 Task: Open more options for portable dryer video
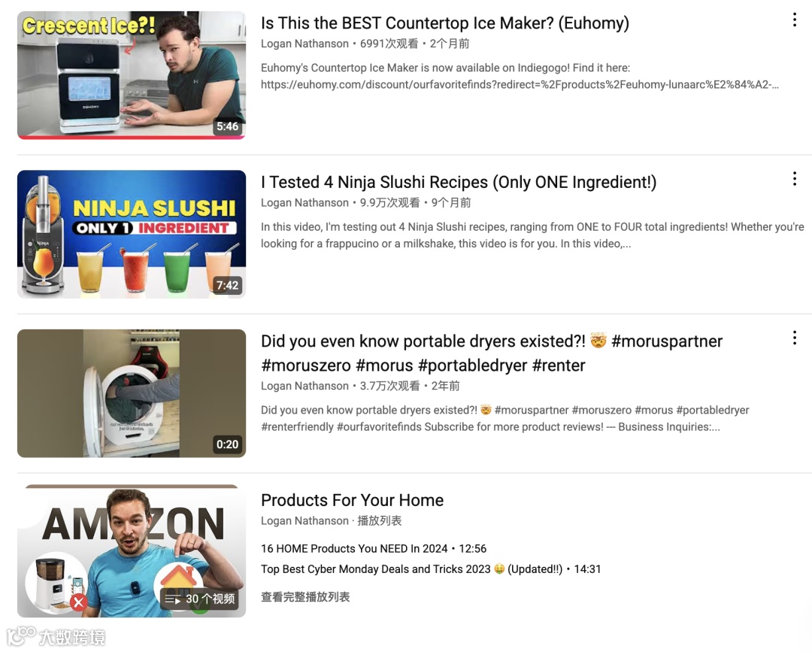(x=794, y=338)
